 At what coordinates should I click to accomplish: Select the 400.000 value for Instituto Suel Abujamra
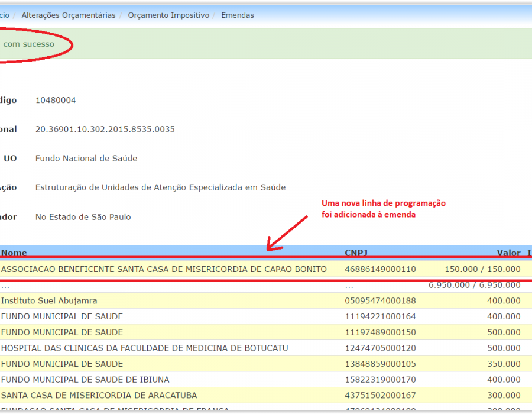[x=504, y=300]
